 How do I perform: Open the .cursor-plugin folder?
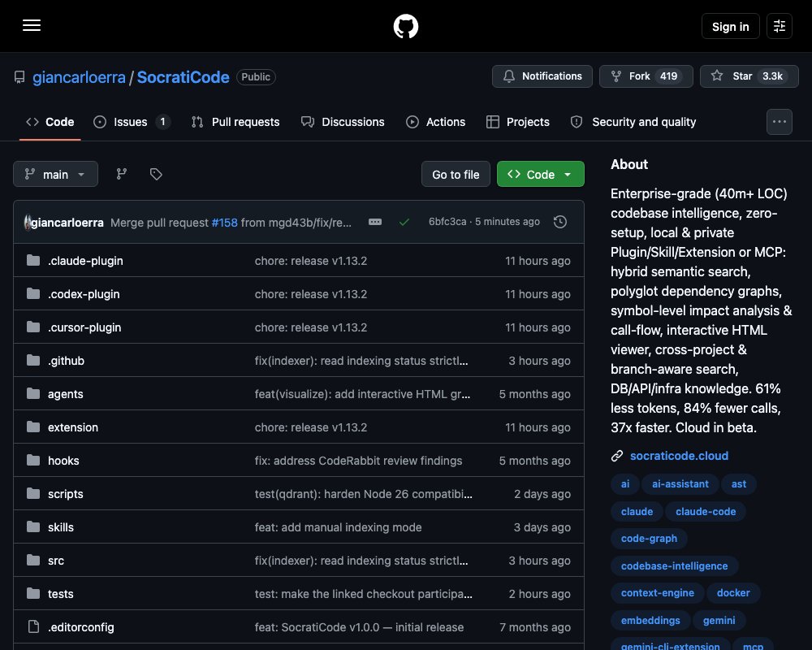coord(84,327)
